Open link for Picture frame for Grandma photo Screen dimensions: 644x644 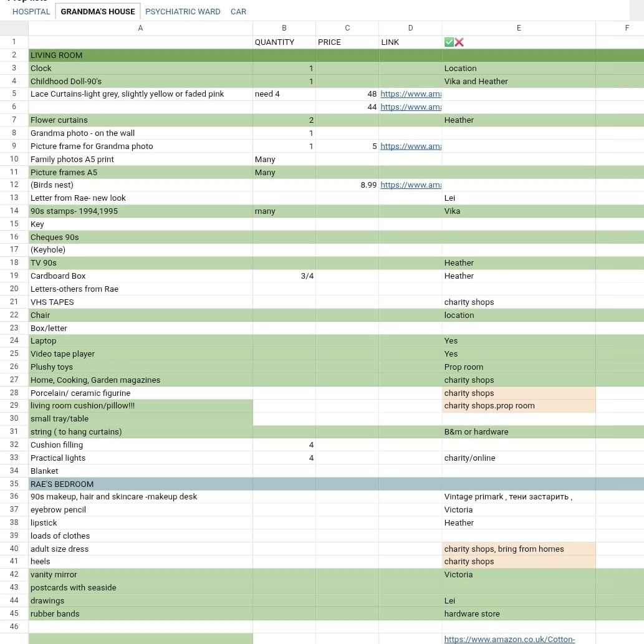click(411, 147)
